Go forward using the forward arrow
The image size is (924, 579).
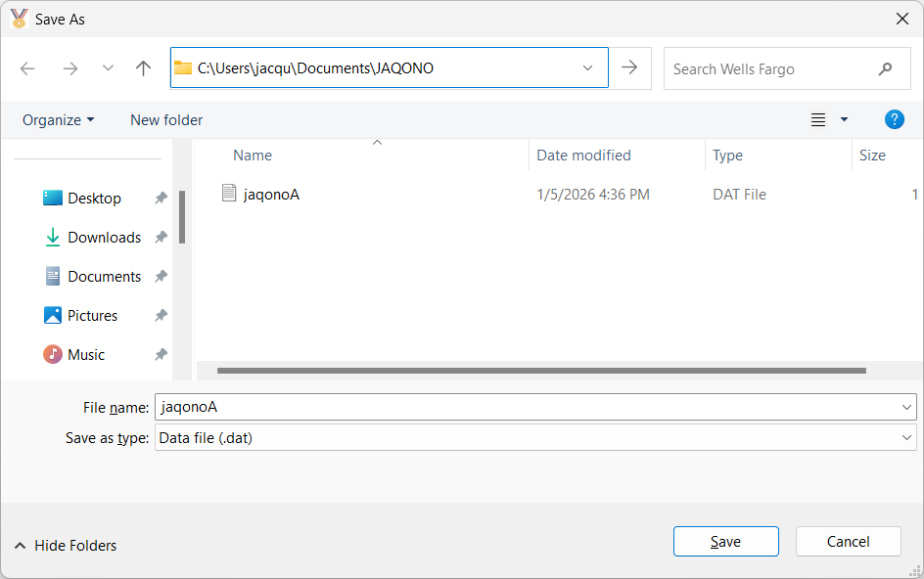point(70,68)
